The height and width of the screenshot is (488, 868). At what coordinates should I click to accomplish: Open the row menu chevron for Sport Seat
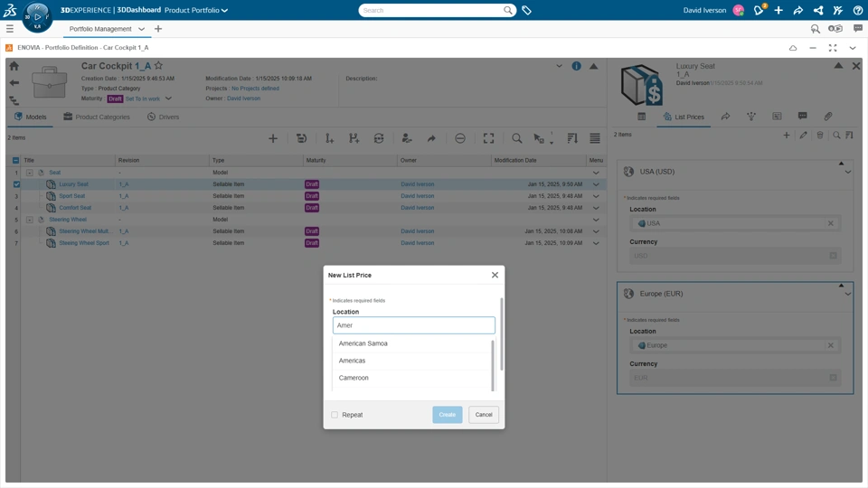(596, 196)
